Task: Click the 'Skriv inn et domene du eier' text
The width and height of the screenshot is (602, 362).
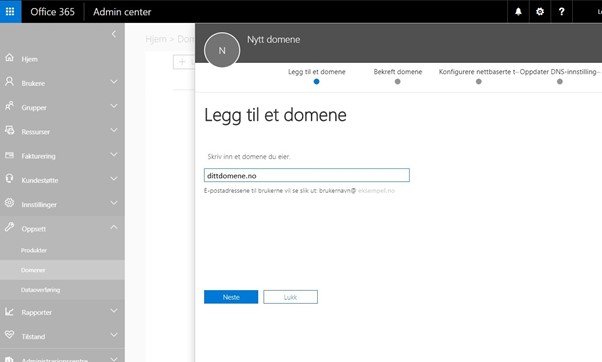Action: coord(249,157)
